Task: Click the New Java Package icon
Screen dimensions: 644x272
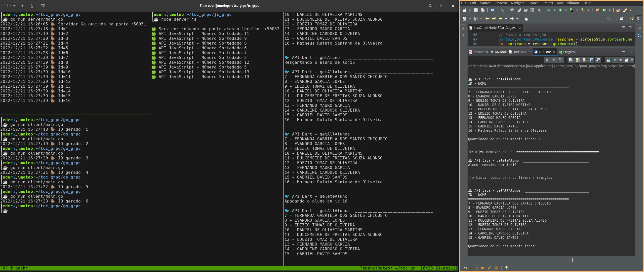Action: [x=597, y=10]
